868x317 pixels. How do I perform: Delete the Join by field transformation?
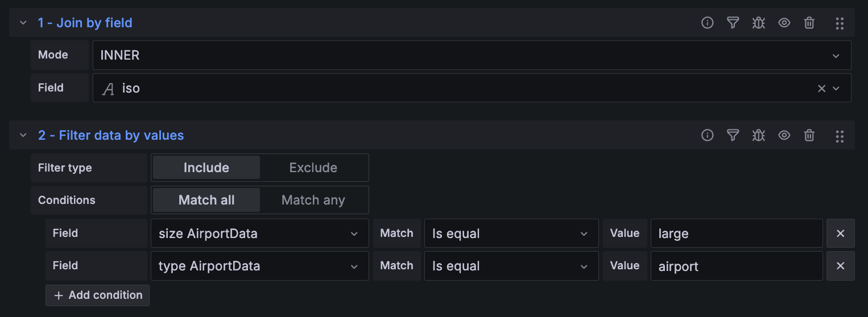coord(809,23)
